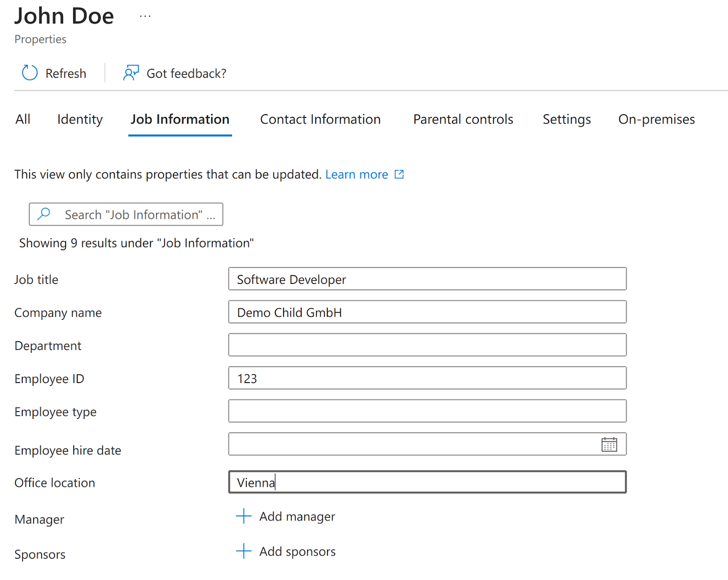Click the Company name label

coord(58,313)
